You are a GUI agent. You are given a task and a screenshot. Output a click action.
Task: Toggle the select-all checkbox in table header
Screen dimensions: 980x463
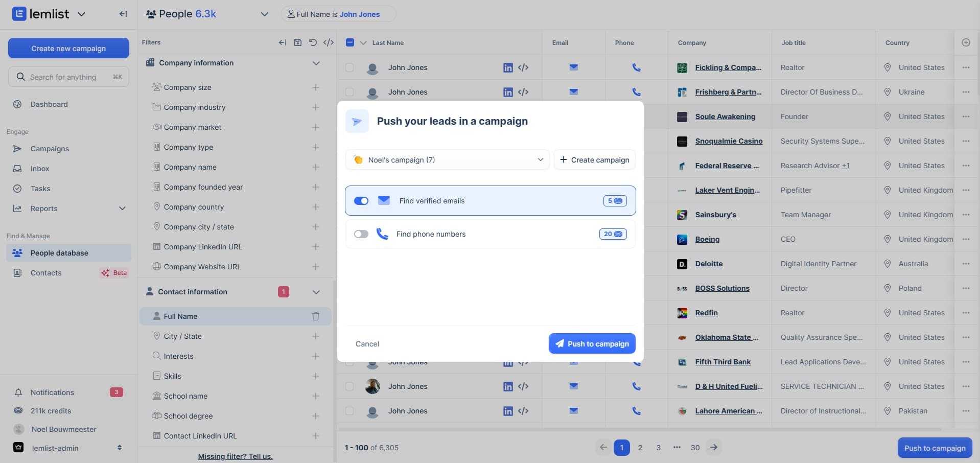[x=350, y=42]
